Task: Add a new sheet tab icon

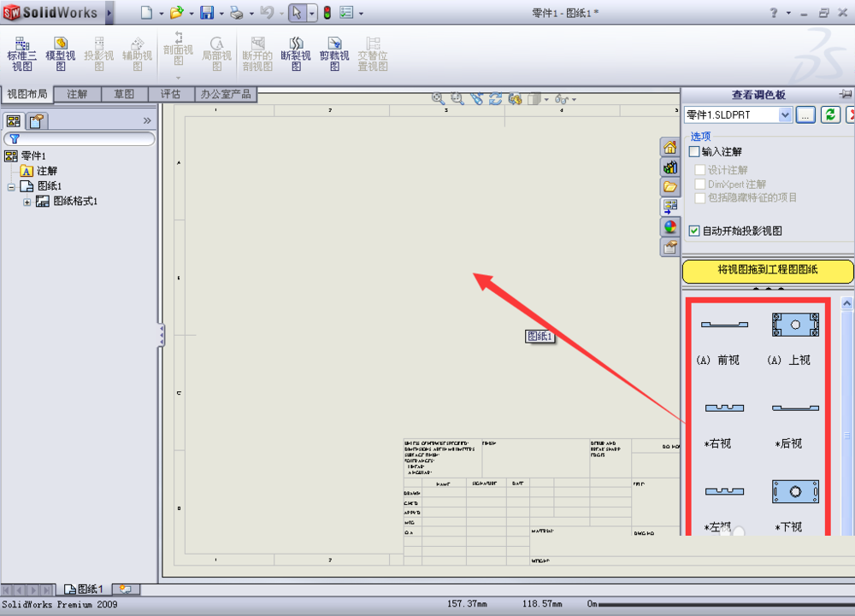Action: tap(126, 590)
